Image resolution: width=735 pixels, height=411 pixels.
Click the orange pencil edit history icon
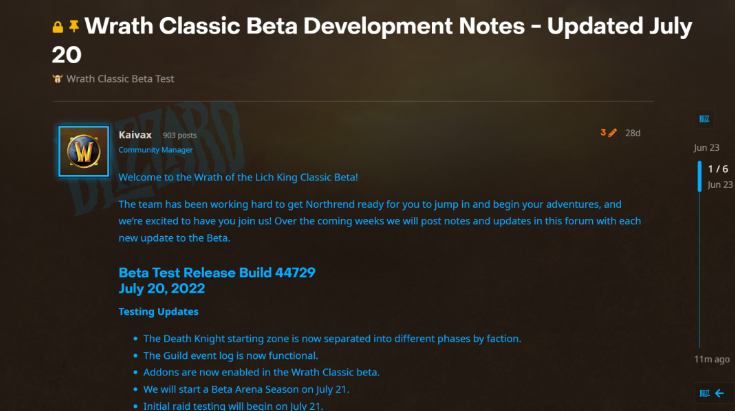click(612, 133)
